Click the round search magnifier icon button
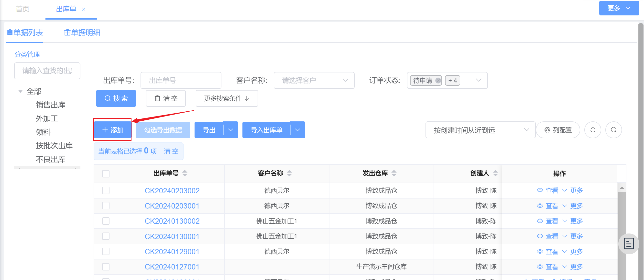The image size is (644, 280). click(613, 130)
